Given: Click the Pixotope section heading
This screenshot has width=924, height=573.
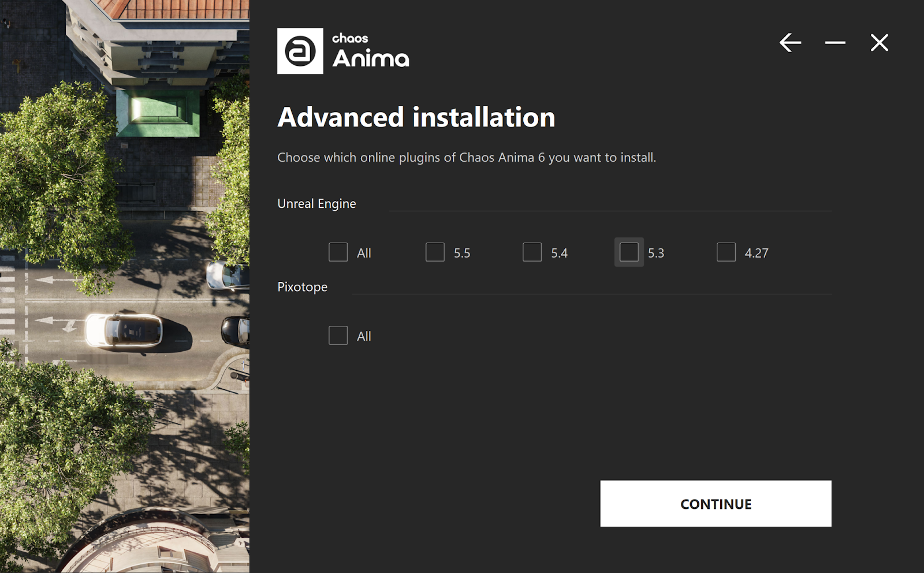Looking at the screenshot, I should pyautogui.click(x=302, y=287).
